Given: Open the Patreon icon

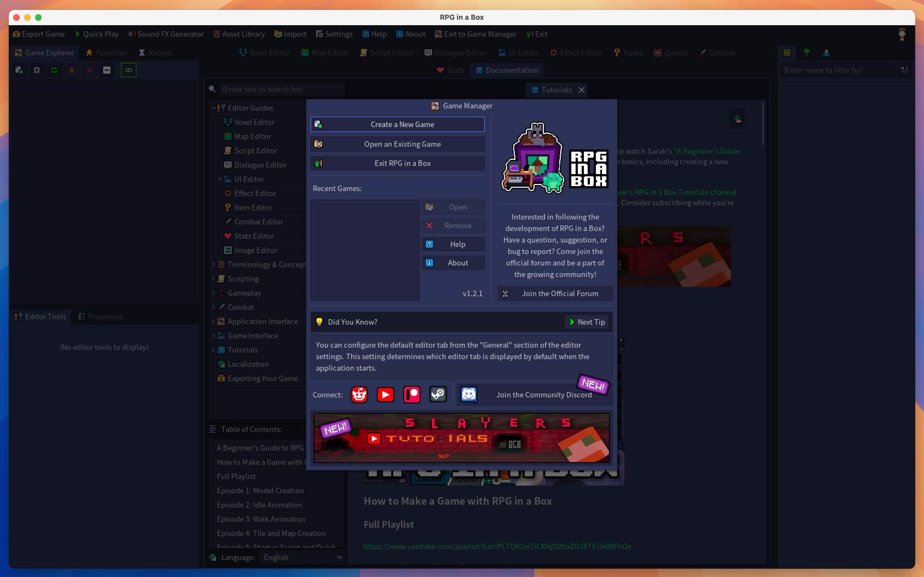Looking at the screenshot, I should click(412, 395).
